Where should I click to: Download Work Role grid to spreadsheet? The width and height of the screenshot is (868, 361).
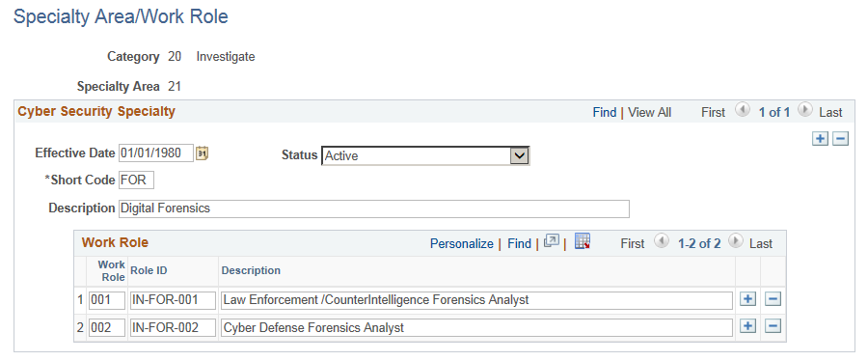(x=583, y=241)
